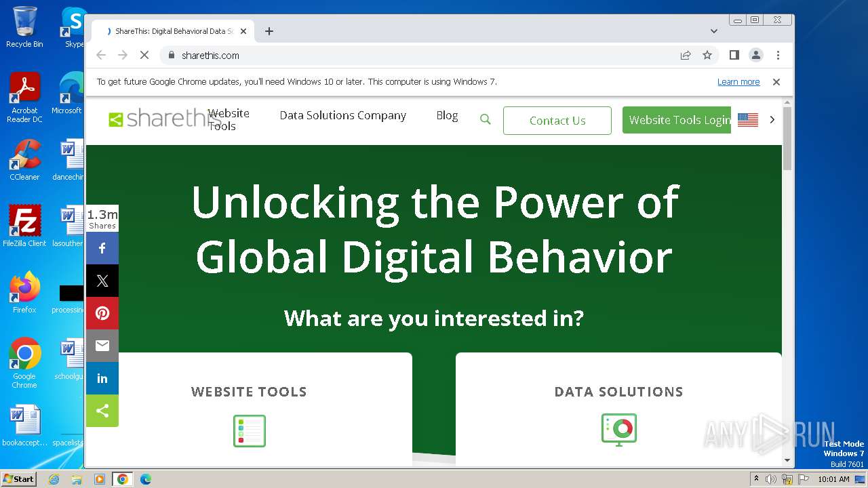
Task: Open Windows Explorer folder from taskbar
Action: click(x=77, y=479)
